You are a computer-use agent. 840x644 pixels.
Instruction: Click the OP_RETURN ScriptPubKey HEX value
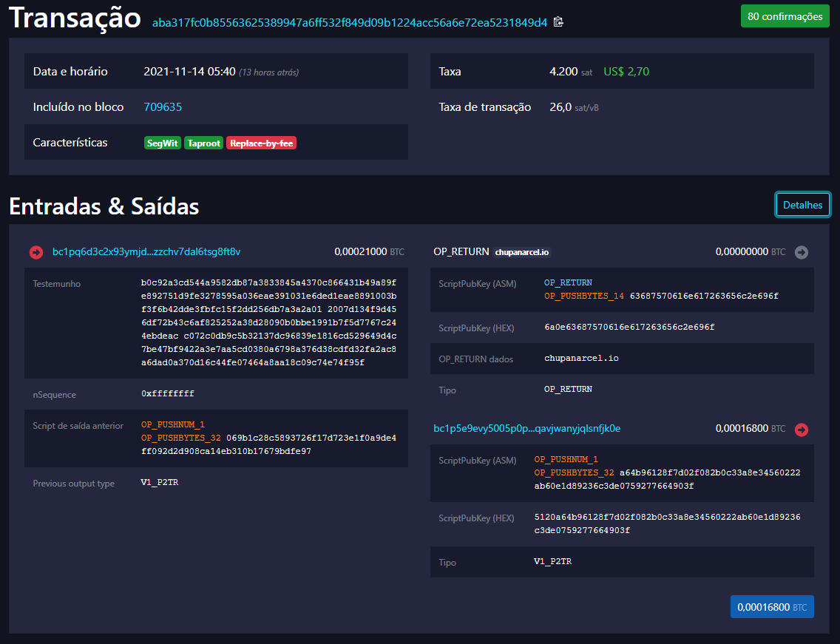coord(629,327)
